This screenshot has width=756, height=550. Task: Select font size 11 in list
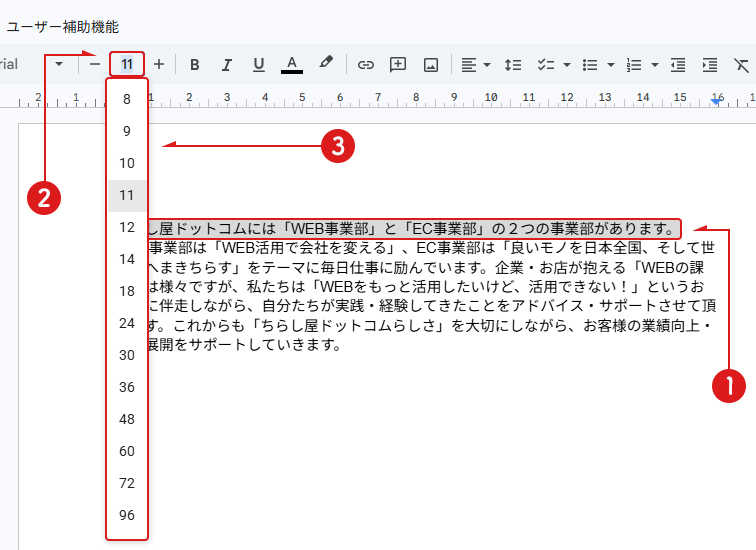click(127, 195)
